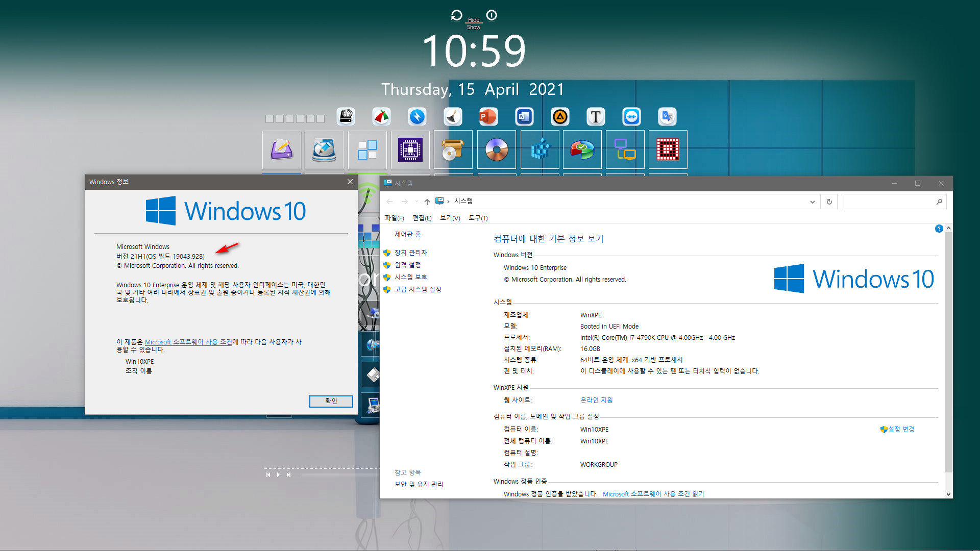980x551 pixels.
Task: Open the Microsoft 소프트웨어 사용 조건 link in dialog
Action: (188, 342)
